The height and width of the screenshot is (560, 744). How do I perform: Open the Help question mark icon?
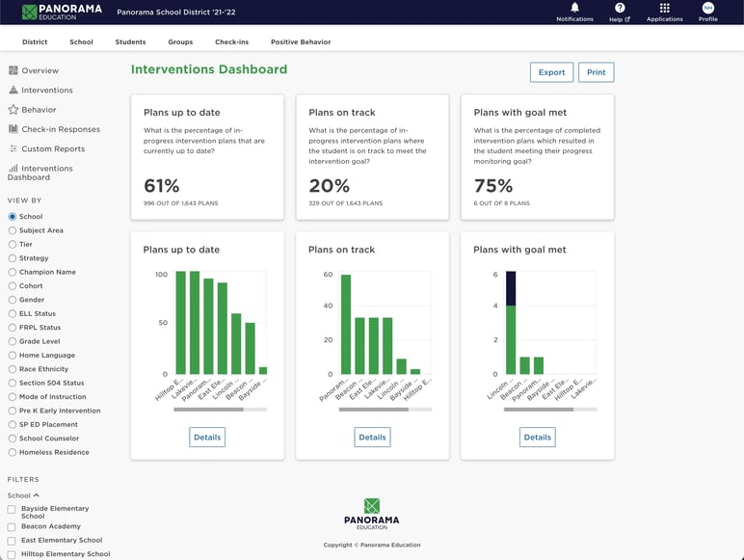(620, 8)
